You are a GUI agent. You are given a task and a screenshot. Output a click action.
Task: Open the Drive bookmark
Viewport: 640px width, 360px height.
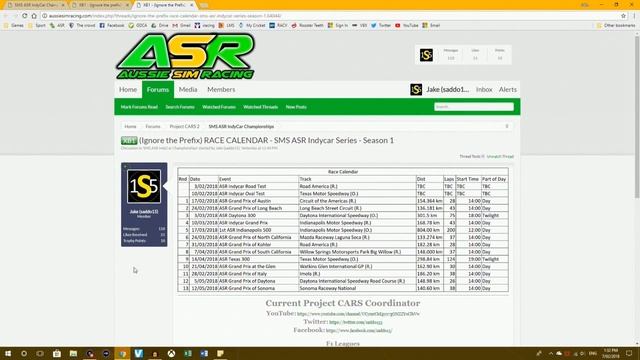[160, 25]
